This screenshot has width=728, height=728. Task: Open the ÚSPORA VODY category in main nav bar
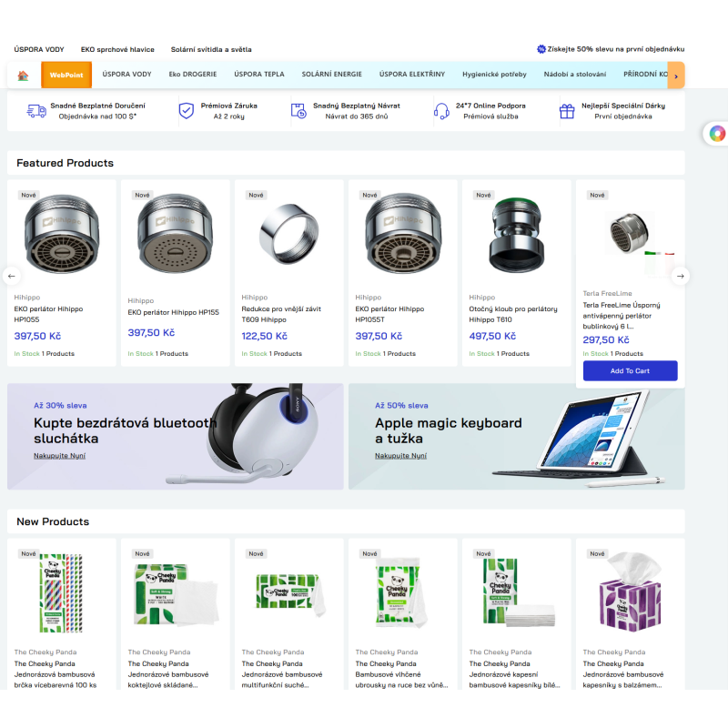point(126,75)
